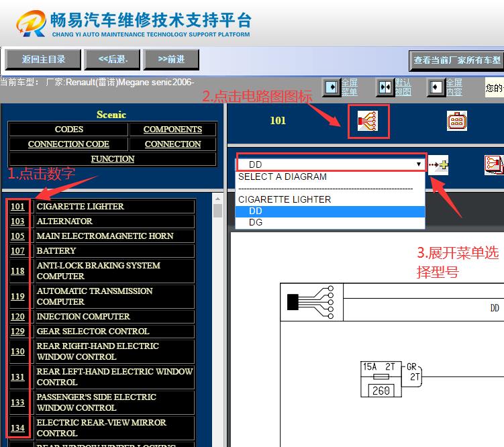The image size is (504, 447).
Task: Click ELECTRIC REAR-VIEW MIRROR CONTROL text
Action: [101, 428]
